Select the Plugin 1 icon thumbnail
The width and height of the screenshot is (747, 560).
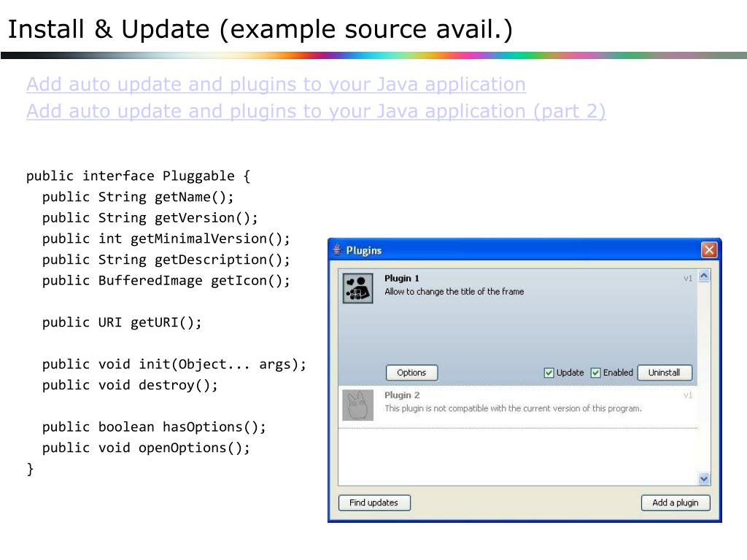click(357, 288)
